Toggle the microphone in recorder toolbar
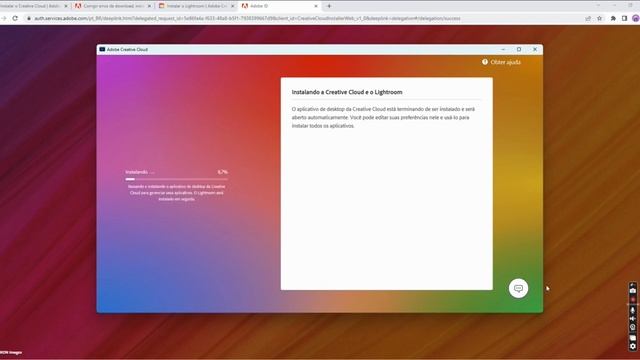 coord(633,310)
